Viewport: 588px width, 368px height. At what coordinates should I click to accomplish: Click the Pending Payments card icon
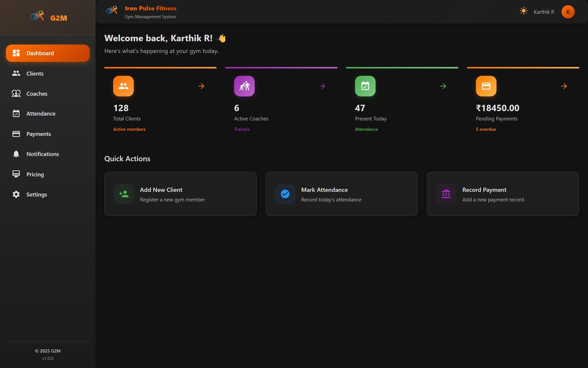pyautogui.click(x=486, y=86)
